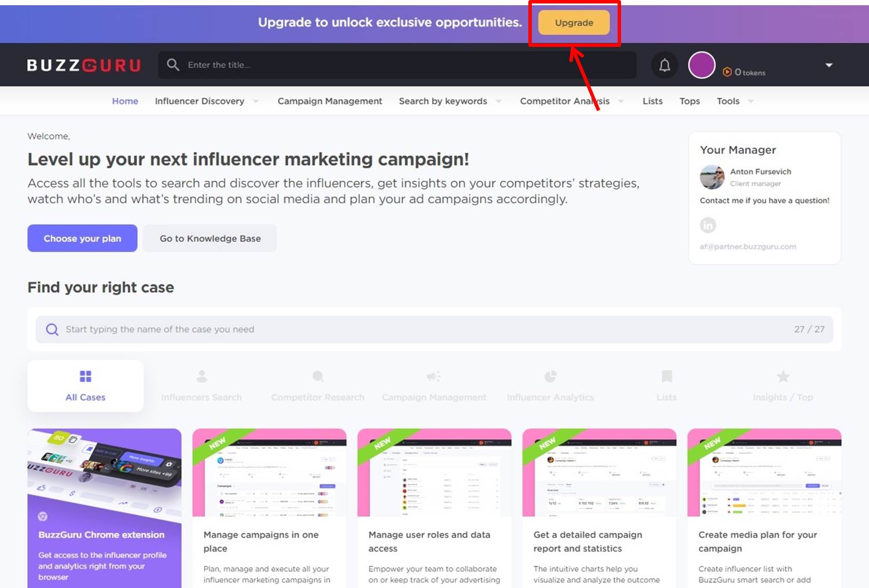Click the Chrome icon on extension card
The height and width of the screenshot is (588, 869).
point(42,516)
